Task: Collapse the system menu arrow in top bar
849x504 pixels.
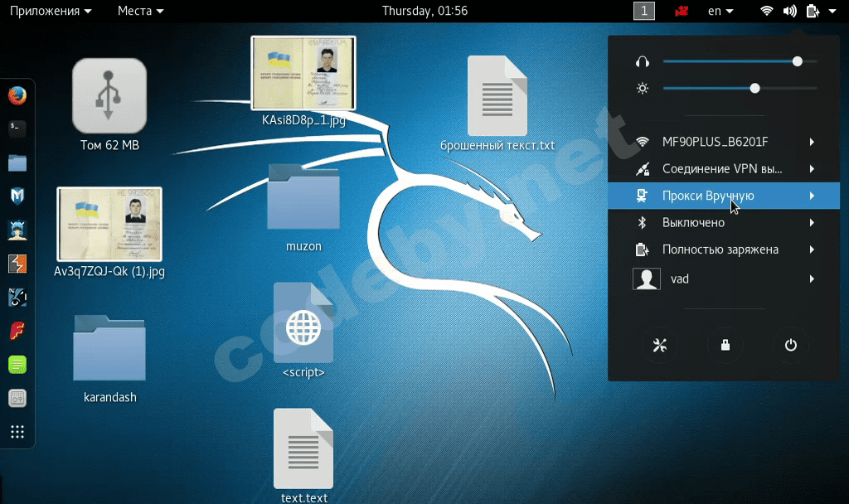Action: point(832,11)
